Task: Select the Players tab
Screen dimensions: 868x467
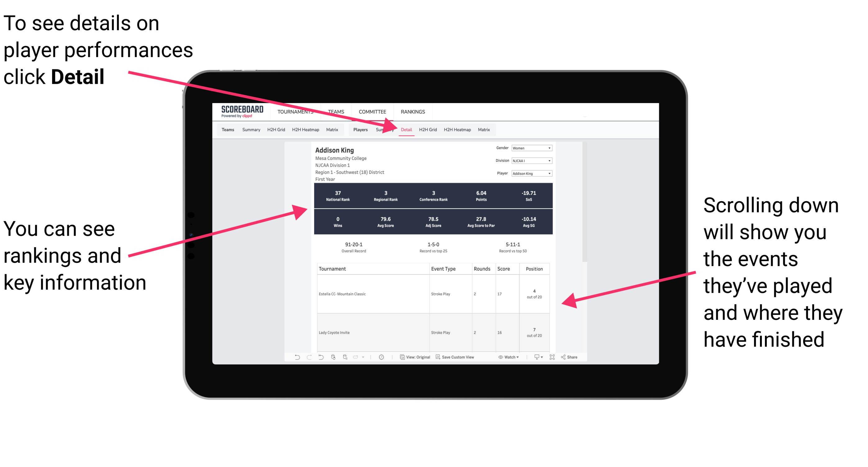Action: coord(357,129)
